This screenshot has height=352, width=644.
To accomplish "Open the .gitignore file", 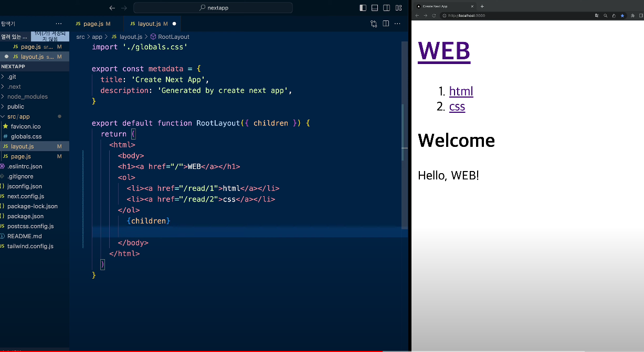I will pyautogui.click(x=35, y=176).
